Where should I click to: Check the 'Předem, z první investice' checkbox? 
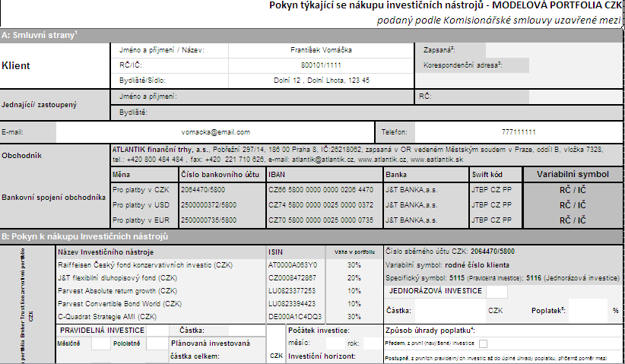(483, 343)
